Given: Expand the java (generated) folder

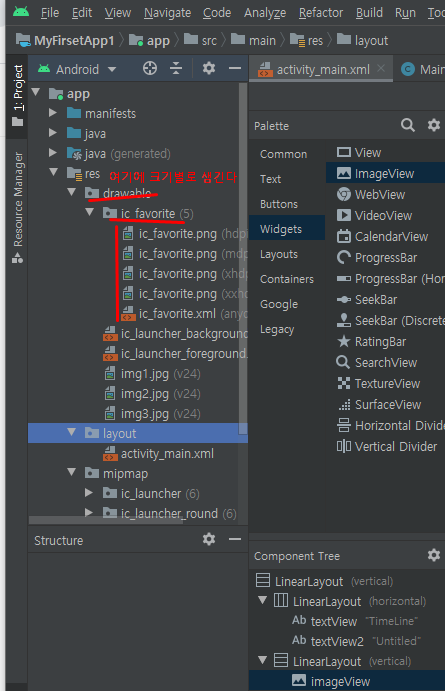Looking at the screenshot, I should tap(53, 153).
